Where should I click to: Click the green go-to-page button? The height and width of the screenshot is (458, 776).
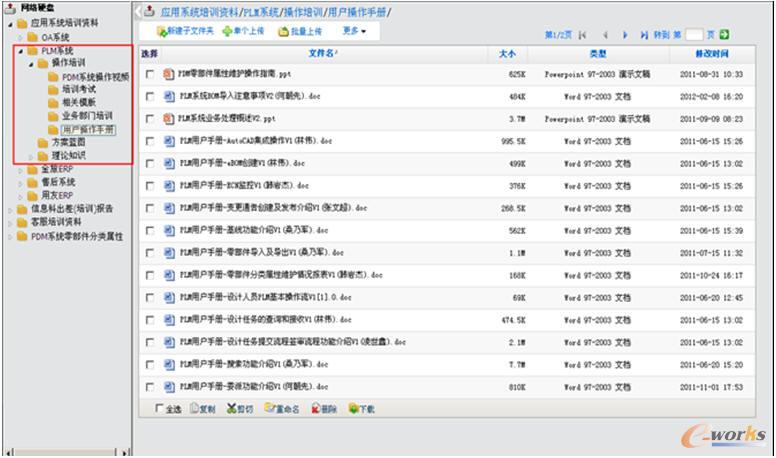pyautogui.click(x=724, y=34)
